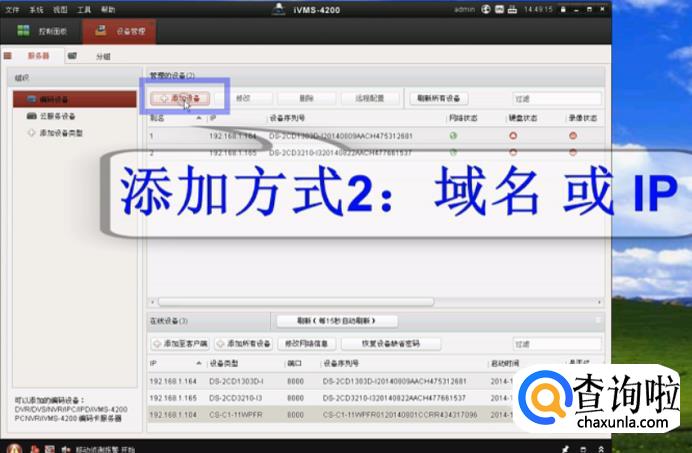This screenshot has height=453, width=692.
Task: Click the control panel grid icon
Action: (23, 30)
